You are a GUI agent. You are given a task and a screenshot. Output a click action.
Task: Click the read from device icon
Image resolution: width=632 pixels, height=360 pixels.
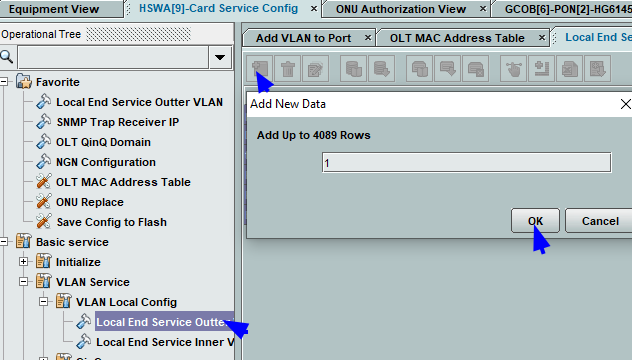pos(420,69)
